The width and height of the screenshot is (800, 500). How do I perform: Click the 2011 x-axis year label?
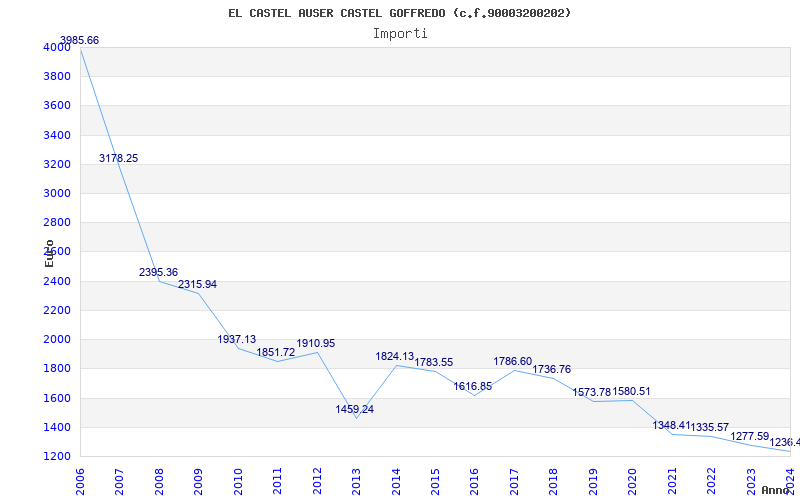277,482
